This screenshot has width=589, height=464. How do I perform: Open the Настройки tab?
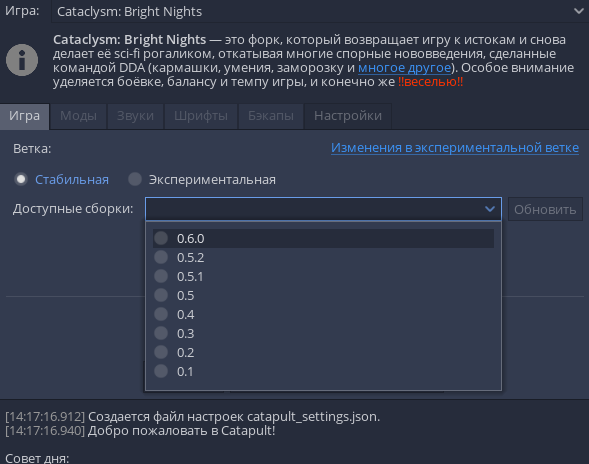tap(348, 116)
